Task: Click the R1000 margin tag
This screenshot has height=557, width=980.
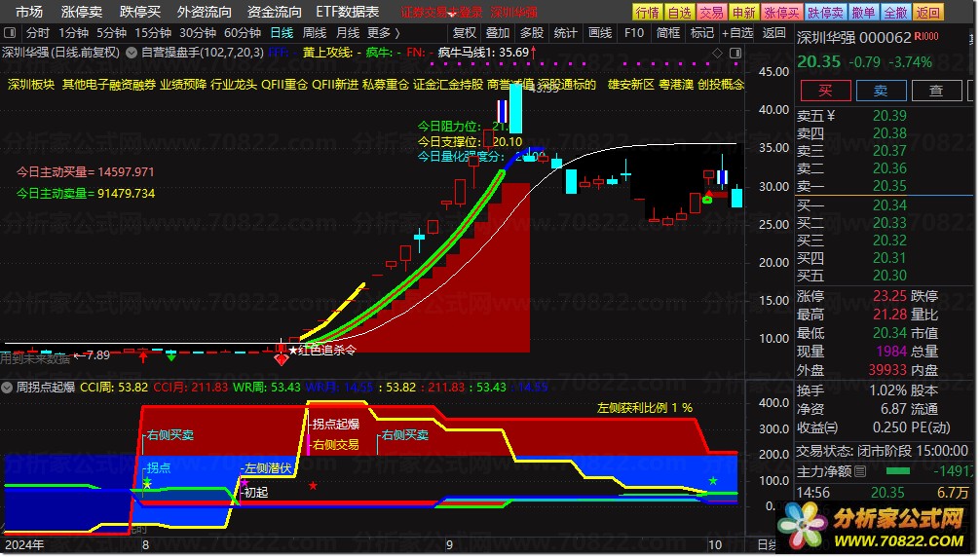Action: (926, 36)
